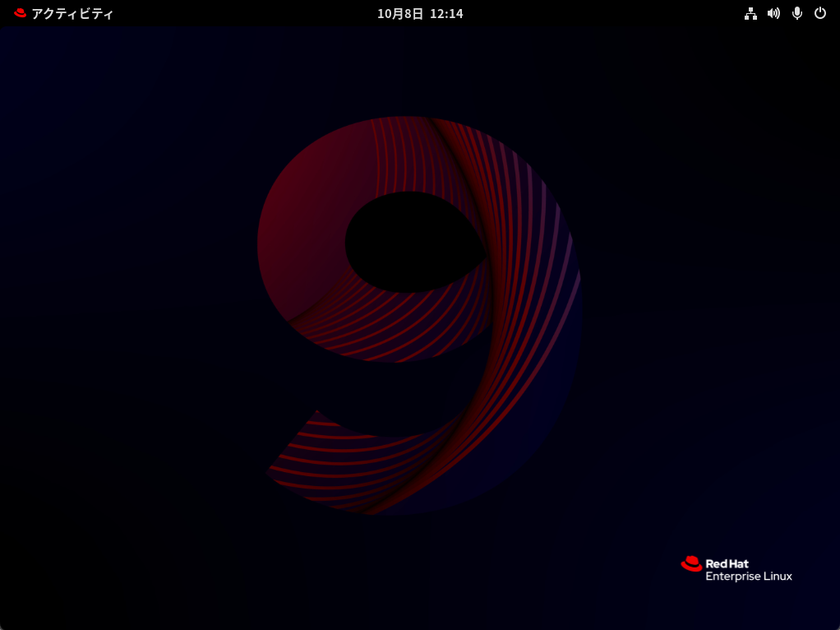Image resolution: width=840 pixels, height=630 pixels.
Task: Open calendar via the 10月8日 date
Action: (400, 13)
